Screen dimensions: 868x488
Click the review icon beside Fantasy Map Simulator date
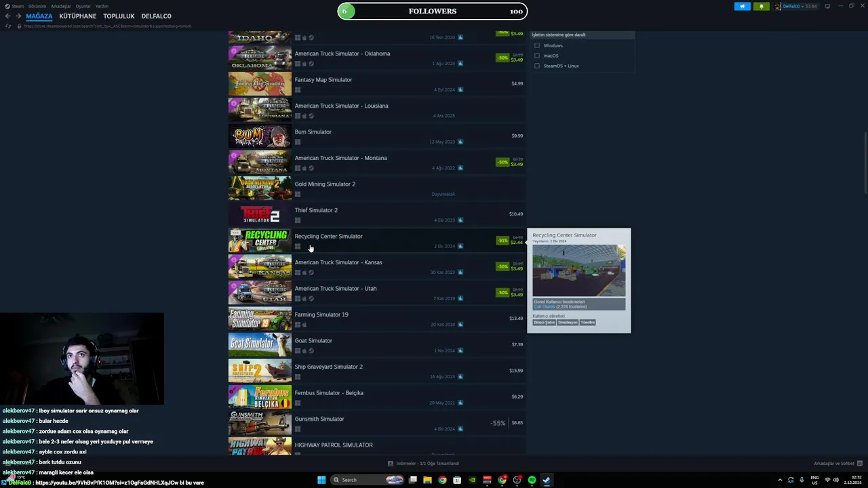point(460,90)
